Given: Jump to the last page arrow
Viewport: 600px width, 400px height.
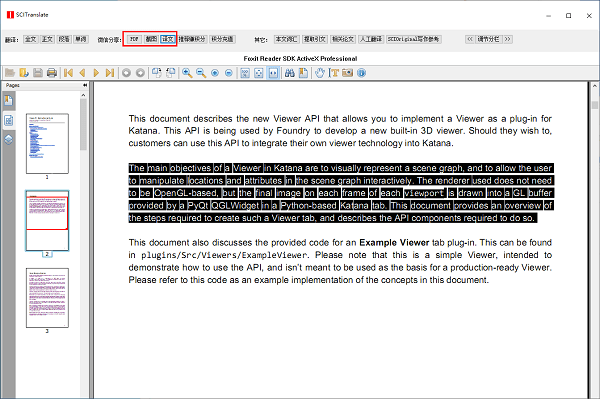Looking at the screenshot, I should coord(110,73).
